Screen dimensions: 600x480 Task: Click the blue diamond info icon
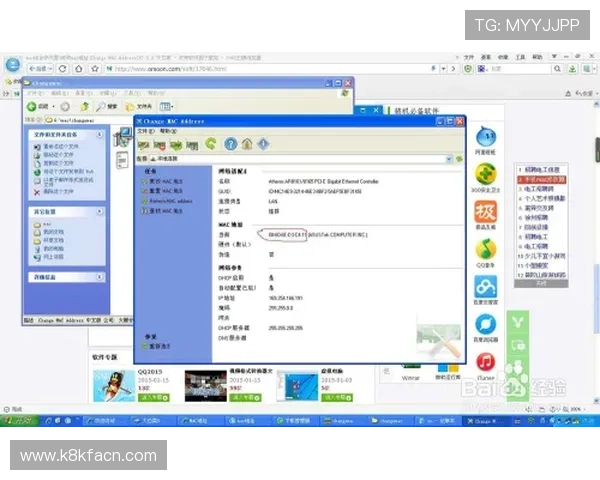click(263, 144)
